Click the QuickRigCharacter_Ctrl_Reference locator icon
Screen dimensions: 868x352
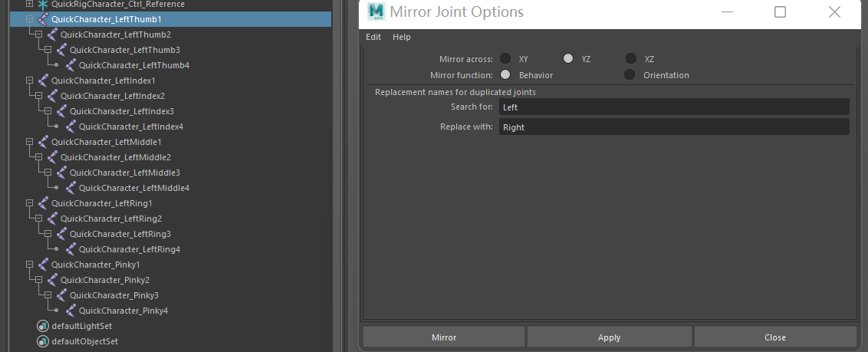tap(43, 4)
